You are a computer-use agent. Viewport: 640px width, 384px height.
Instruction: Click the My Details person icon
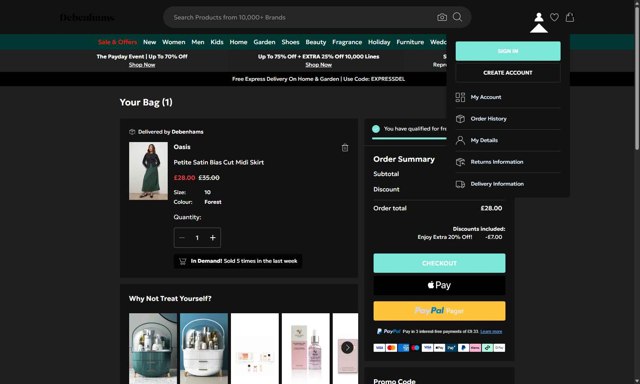click(x=460, y=140)
